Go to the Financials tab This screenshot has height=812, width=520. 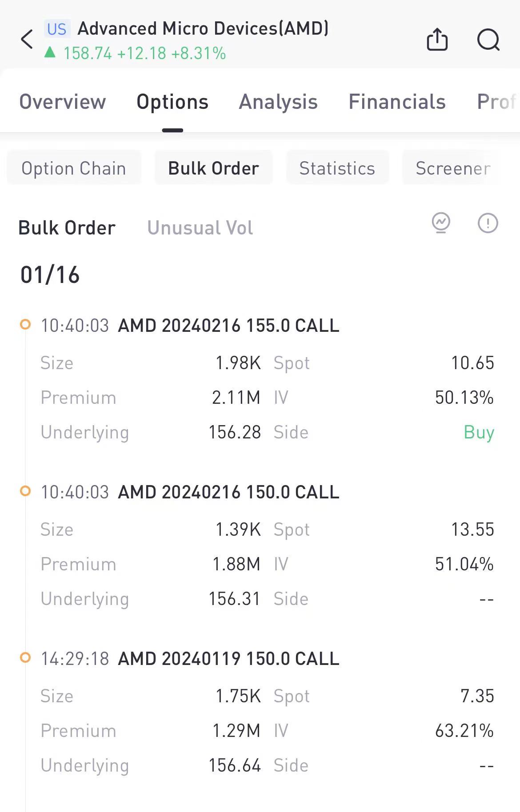click(x=397, y=102)
